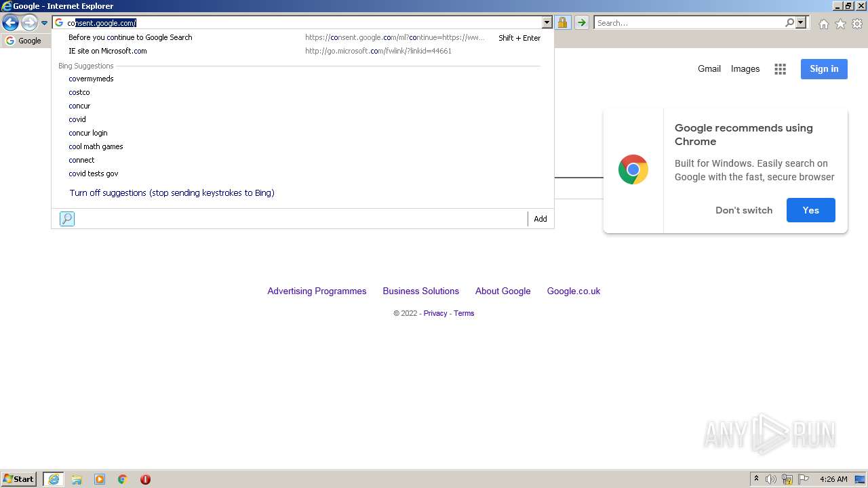This screenshot has width=868, height=488.
Task: Click the Home icon
Action: coord(823,24)
